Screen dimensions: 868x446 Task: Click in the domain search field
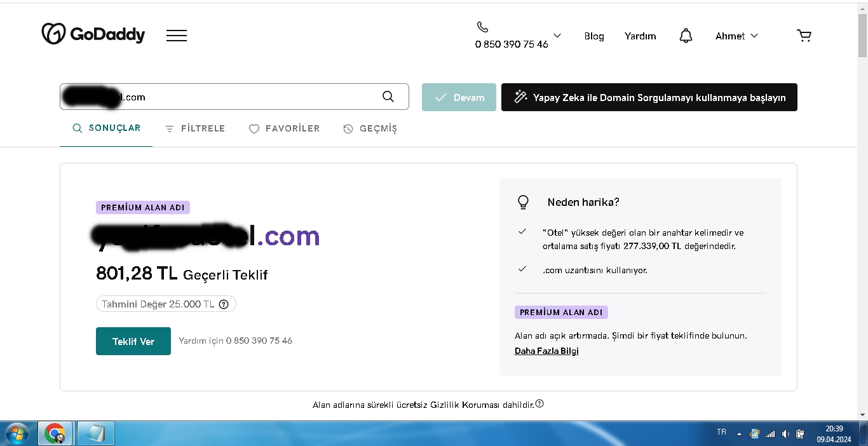click(x=234, y=97)
